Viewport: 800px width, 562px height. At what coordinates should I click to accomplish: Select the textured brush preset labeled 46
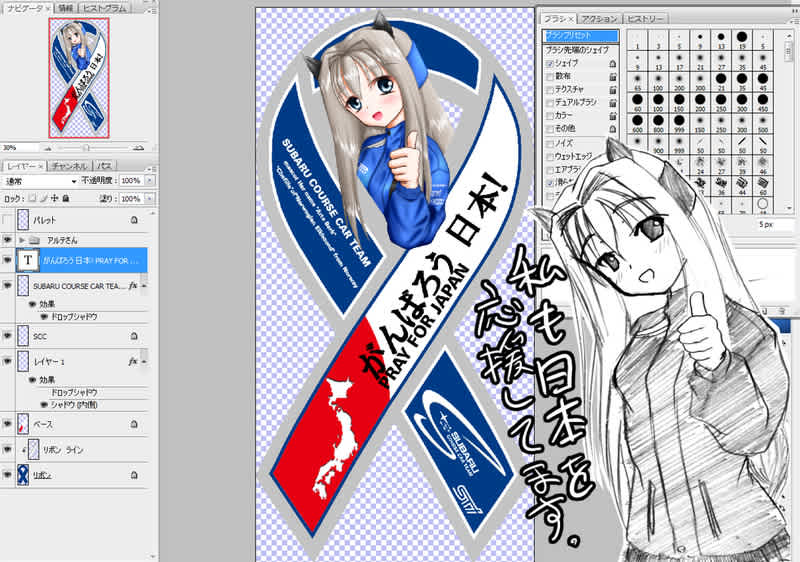pyautogui.click(x=762, y=166)
